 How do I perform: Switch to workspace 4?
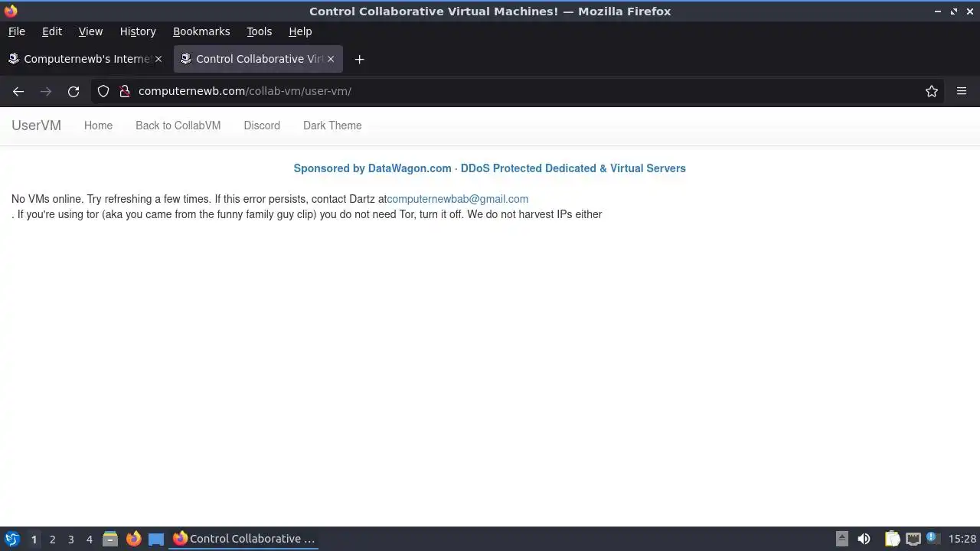point(89,539)
